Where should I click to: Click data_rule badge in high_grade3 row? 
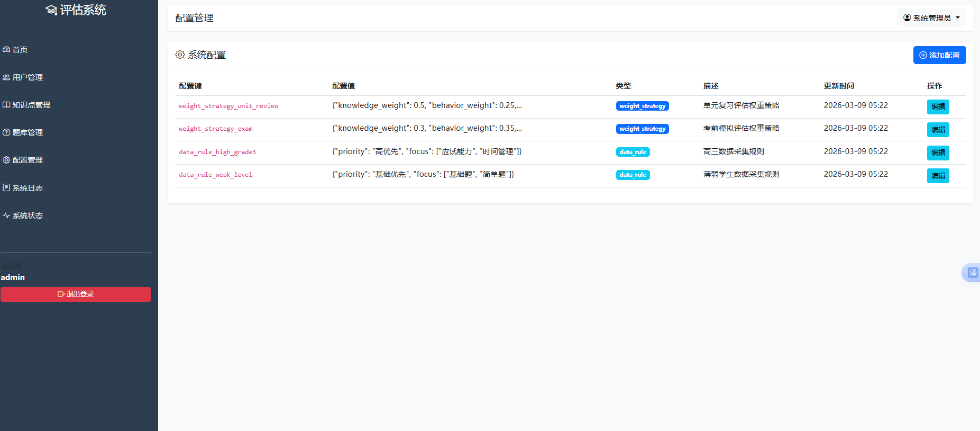pos(633,152)
